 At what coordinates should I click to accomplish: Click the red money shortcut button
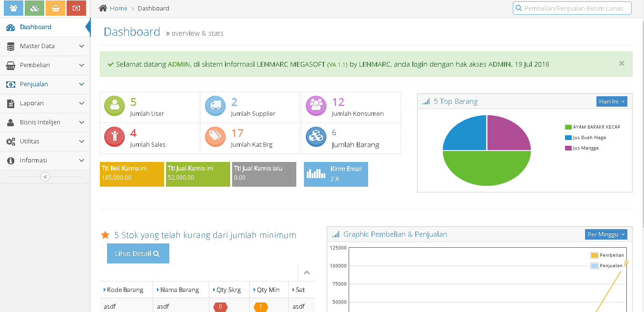[x=76, y=8]
